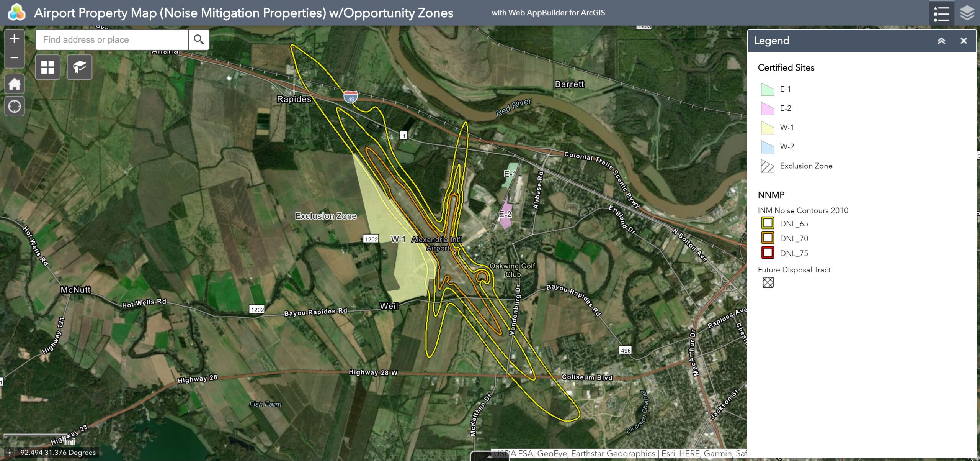Screen dimensions: 980x461
Task: Open the graduation cap widget
Action: coord(79,67)
